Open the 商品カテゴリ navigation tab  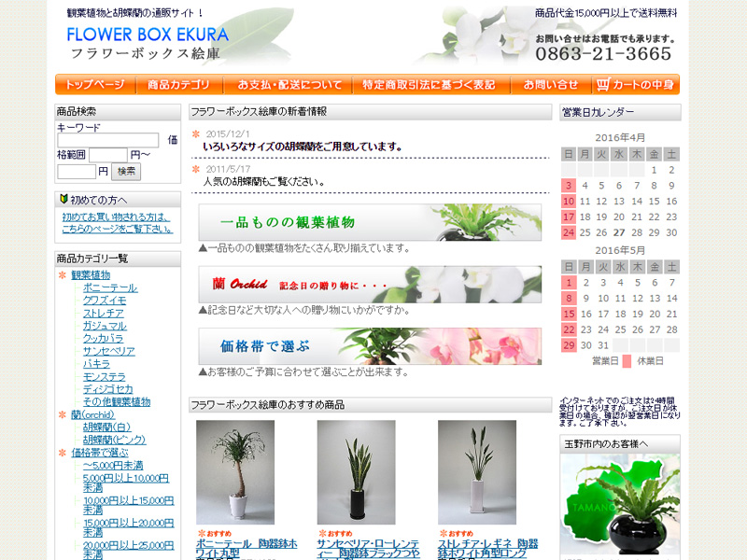[178, 85]
